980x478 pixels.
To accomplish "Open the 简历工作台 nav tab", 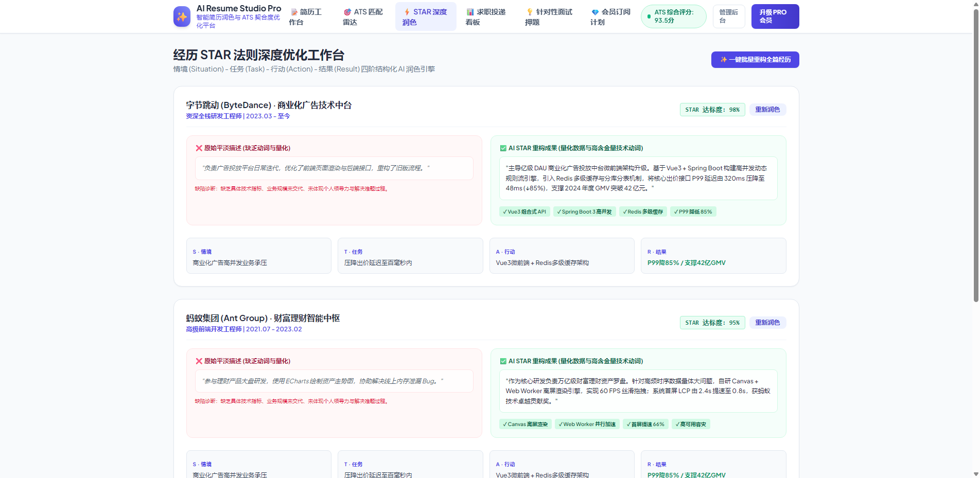I will 308,16.
